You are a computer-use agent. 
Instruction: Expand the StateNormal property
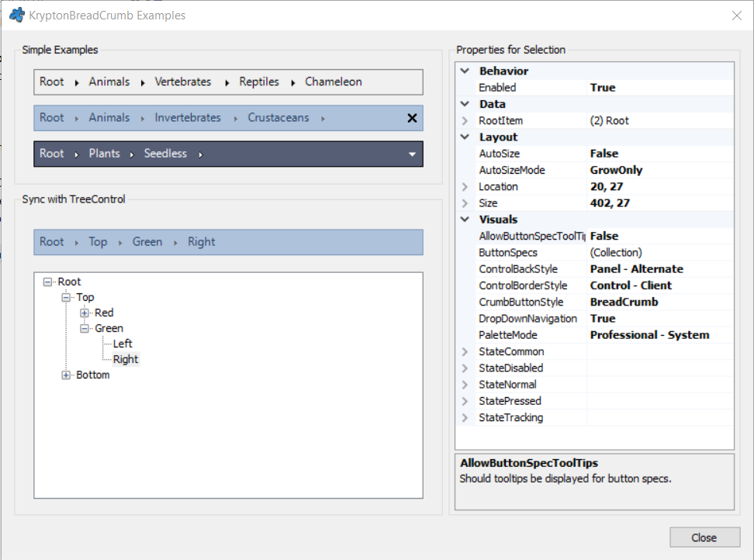point(465,385)
